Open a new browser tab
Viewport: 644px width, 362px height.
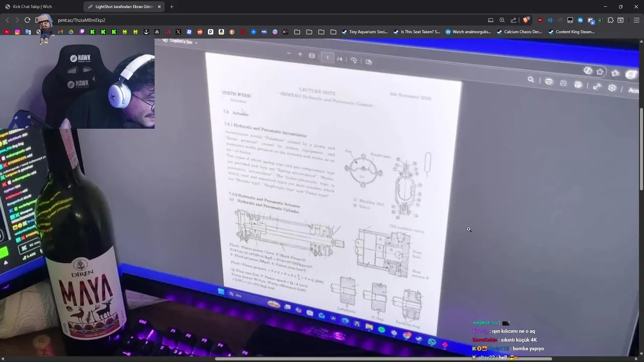click(172, 7)
